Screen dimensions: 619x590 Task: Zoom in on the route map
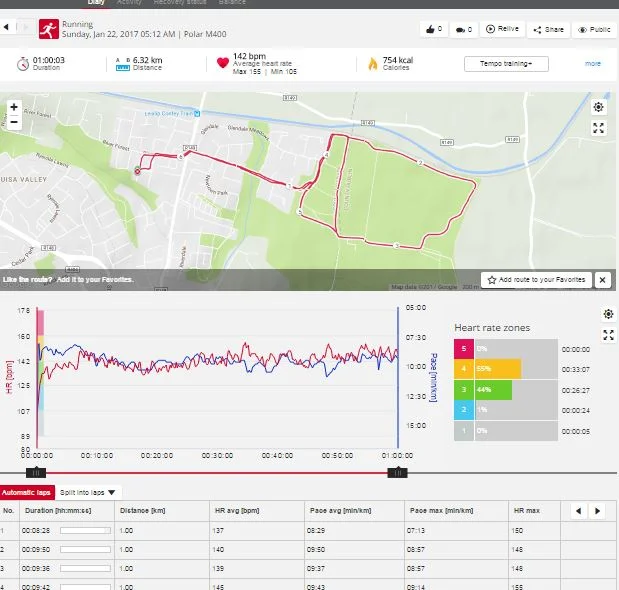click(x=14, y=106)
